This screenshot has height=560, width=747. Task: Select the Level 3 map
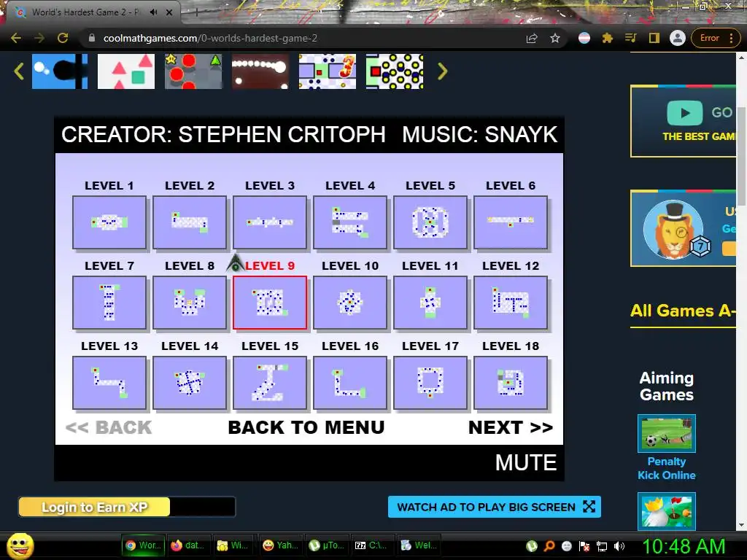point(270,222)
